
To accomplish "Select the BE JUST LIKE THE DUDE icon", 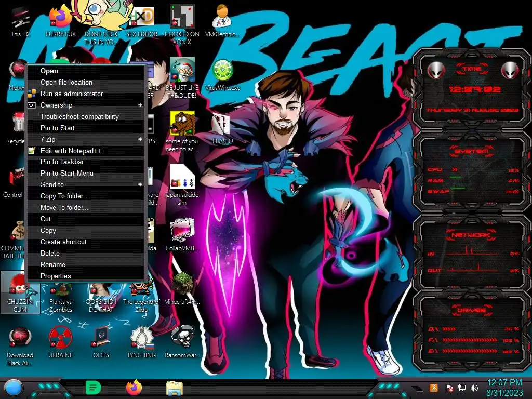I will coord(182,78).
